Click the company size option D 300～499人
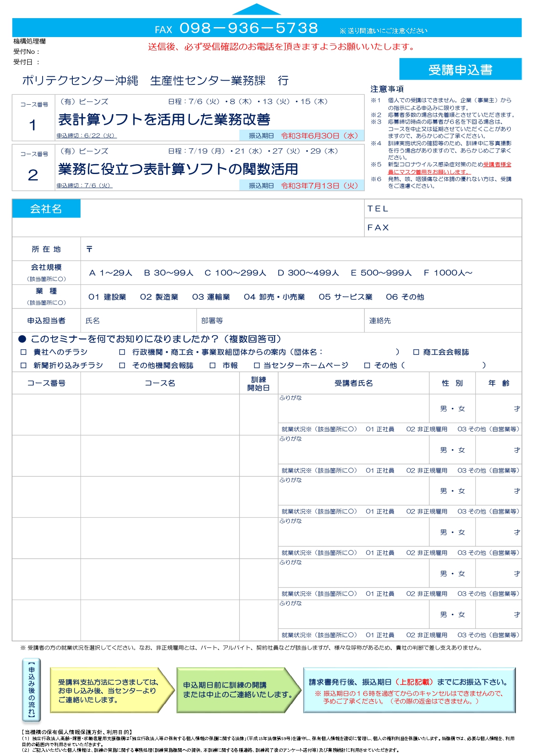 308,273
